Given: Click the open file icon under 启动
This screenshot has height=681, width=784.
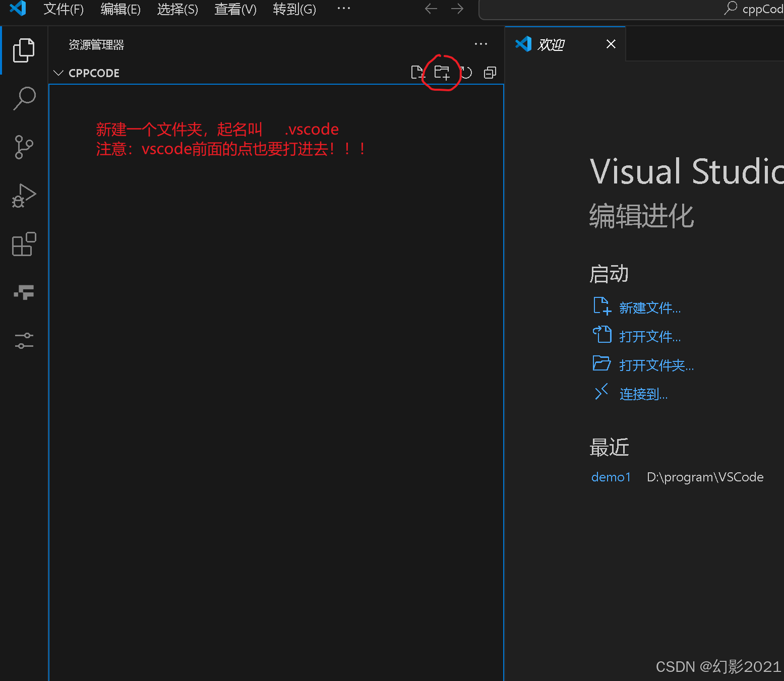Looking at the screenshot, I should pyautogui.click(x=602, y=335).
